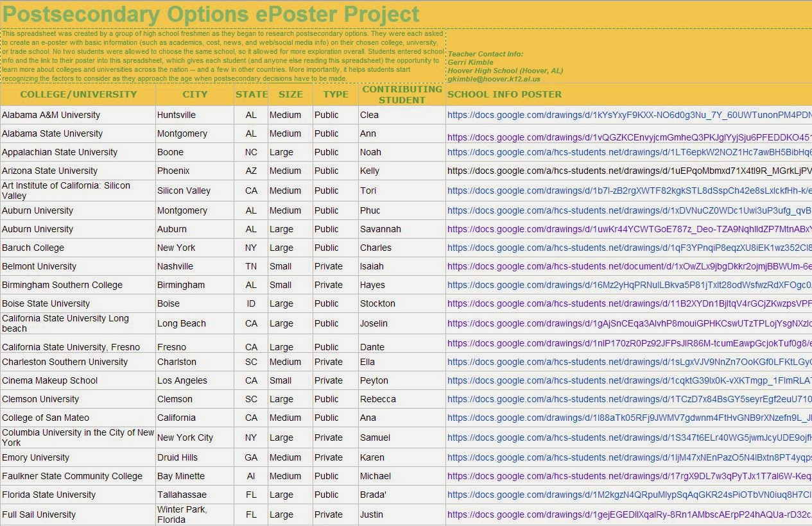Open Cinema Makeup School poster link

pos(629,380)
